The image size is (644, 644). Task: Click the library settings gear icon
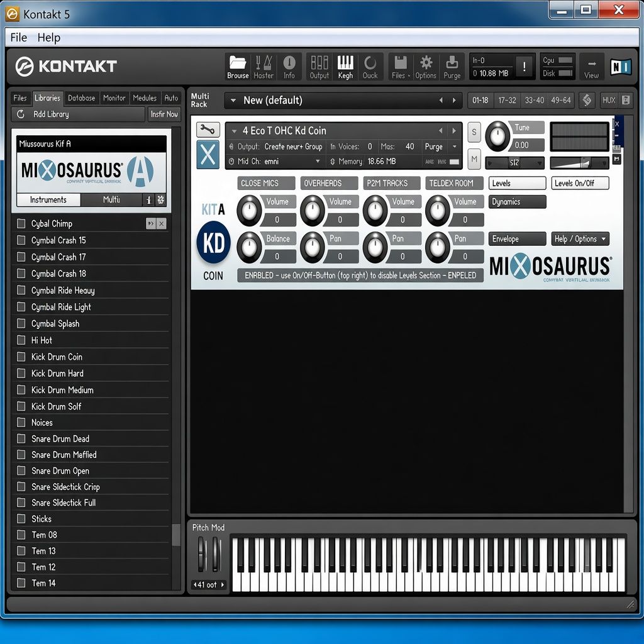(160, 199)
